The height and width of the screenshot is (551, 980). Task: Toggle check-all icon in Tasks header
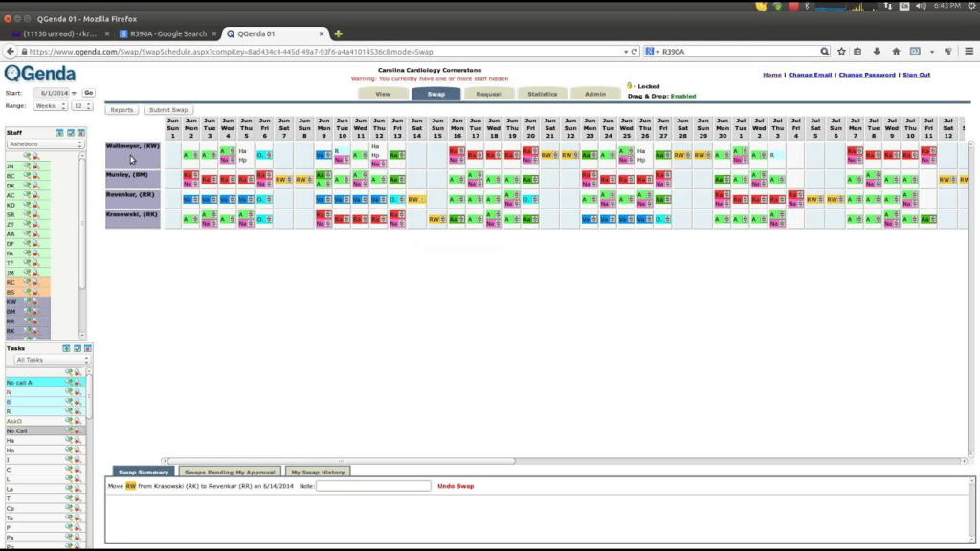click(77, 348)
